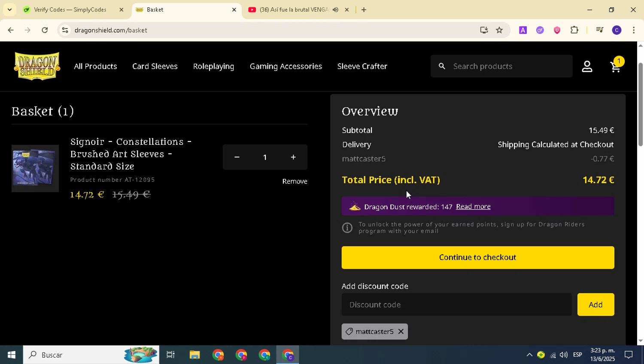This screenshot has height=364, width=644.
Task: Click the purple A extension icon
Action: pyautogui.click(x=523, y=30)
